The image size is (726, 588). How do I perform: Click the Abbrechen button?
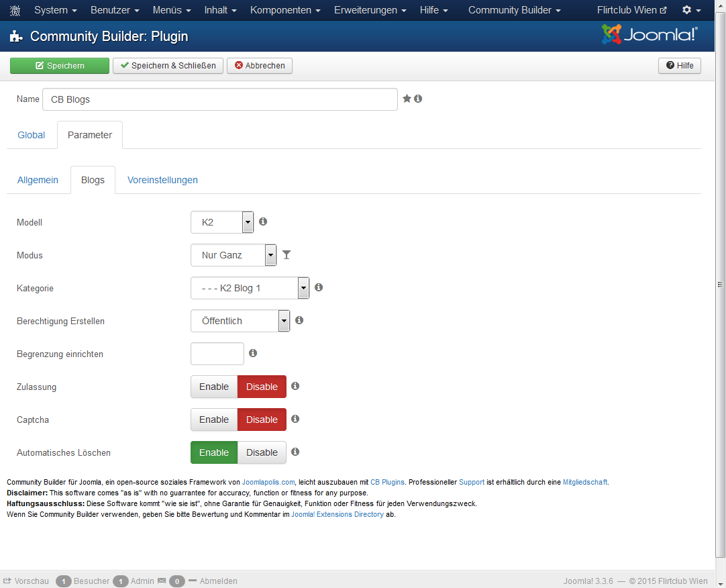259,65
